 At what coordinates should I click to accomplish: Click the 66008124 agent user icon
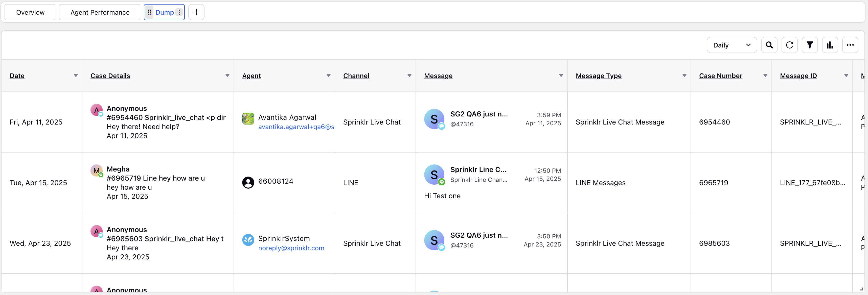tap(248, 183)
